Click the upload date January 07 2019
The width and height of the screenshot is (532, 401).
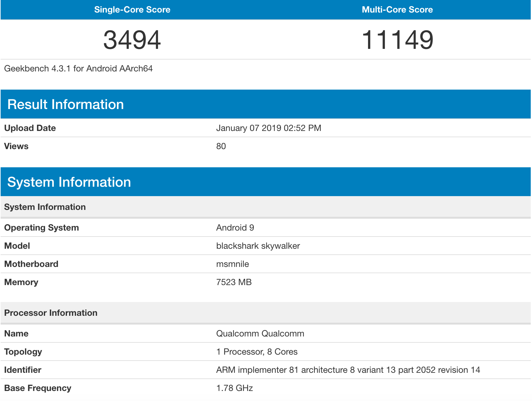pyautogui.click(x=269, y=128)
